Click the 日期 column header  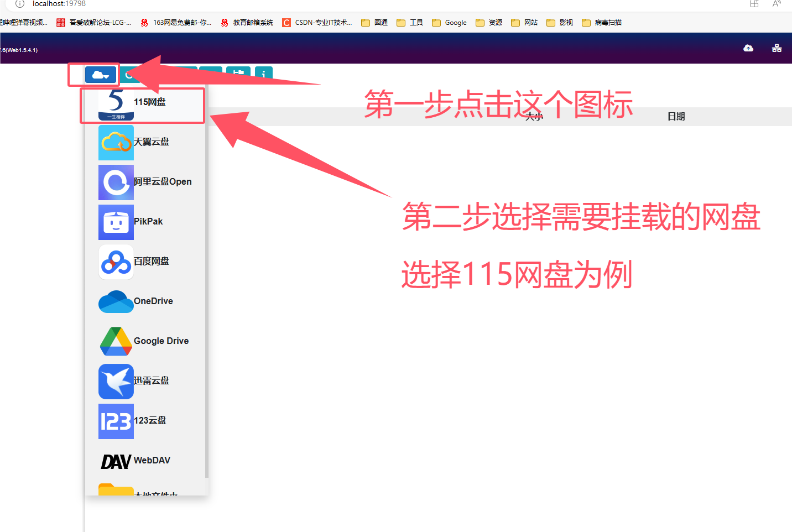click(676, 116)
